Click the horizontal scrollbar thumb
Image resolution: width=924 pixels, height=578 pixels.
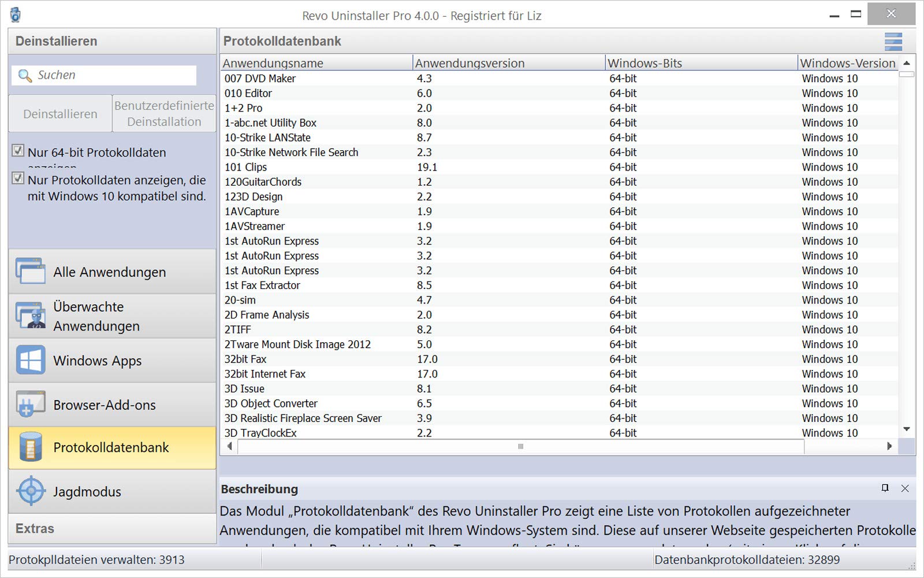521,446
